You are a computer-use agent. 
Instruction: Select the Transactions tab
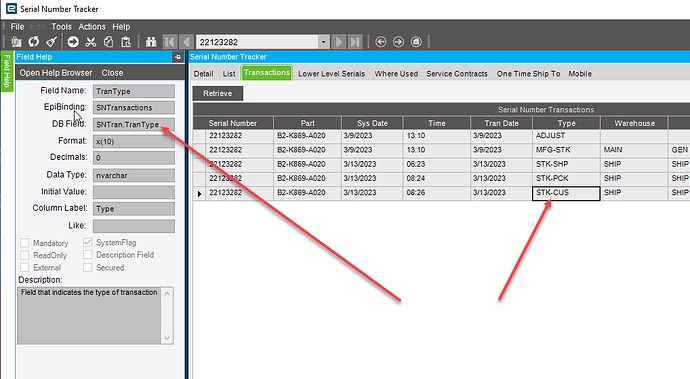[267, 73]
